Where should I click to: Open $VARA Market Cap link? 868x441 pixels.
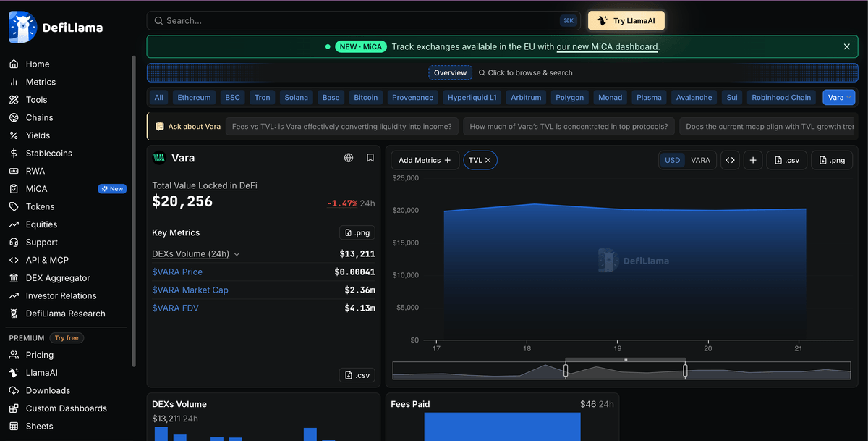pyautogui.click(x=190, y=290)
